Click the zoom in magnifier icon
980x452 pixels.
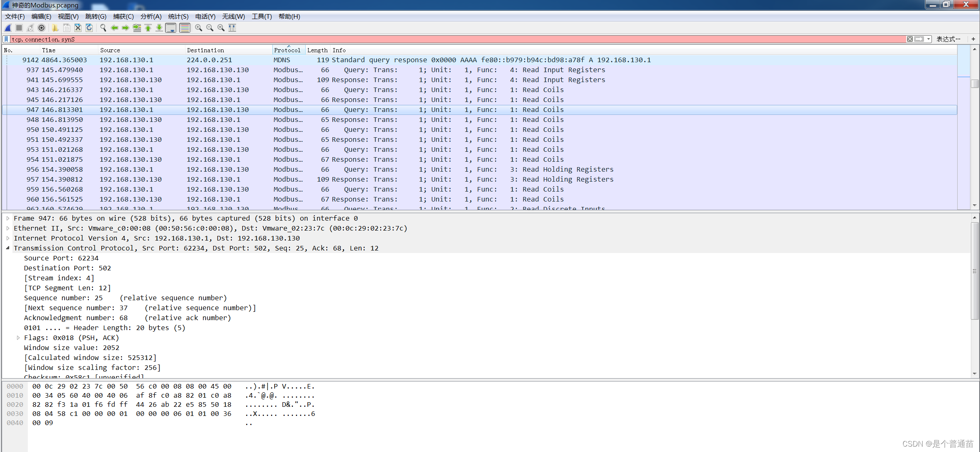click(x=199, y=28)
